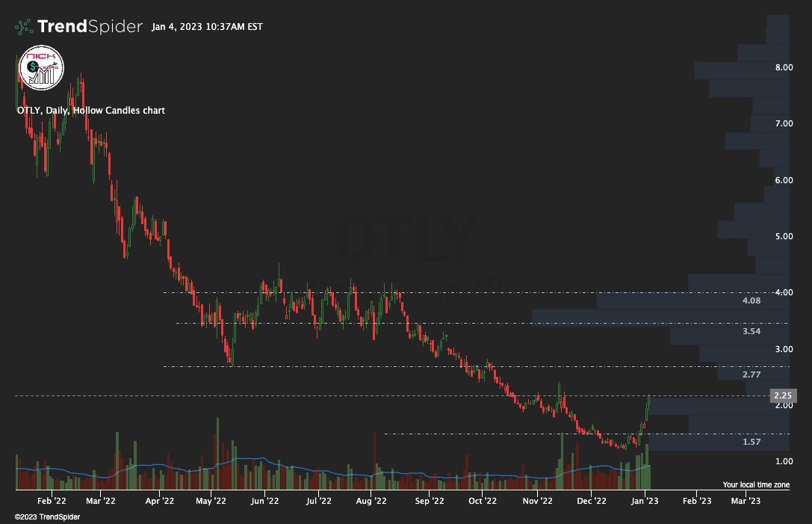Screen dimensions: 812x524
Task: Click the Sep '22 date label
Action: [x=430, y=501]
